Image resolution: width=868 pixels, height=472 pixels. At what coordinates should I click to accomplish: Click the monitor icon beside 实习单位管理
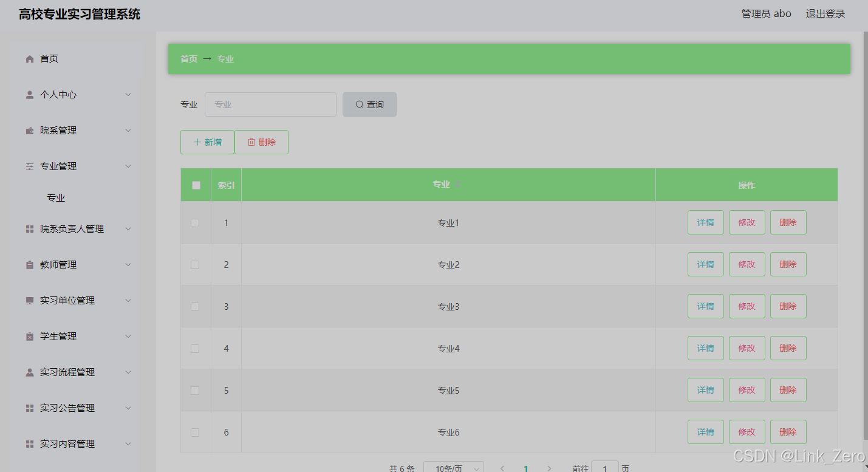click(x=29, y=300)
